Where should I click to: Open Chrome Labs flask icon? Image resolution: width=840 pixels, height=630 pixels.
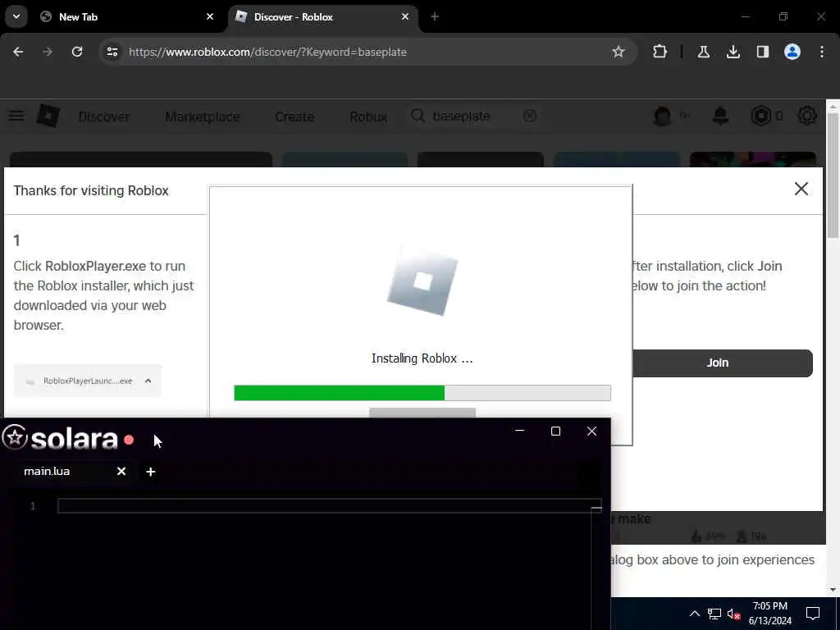pyautogui.click(x=703, y=52)
